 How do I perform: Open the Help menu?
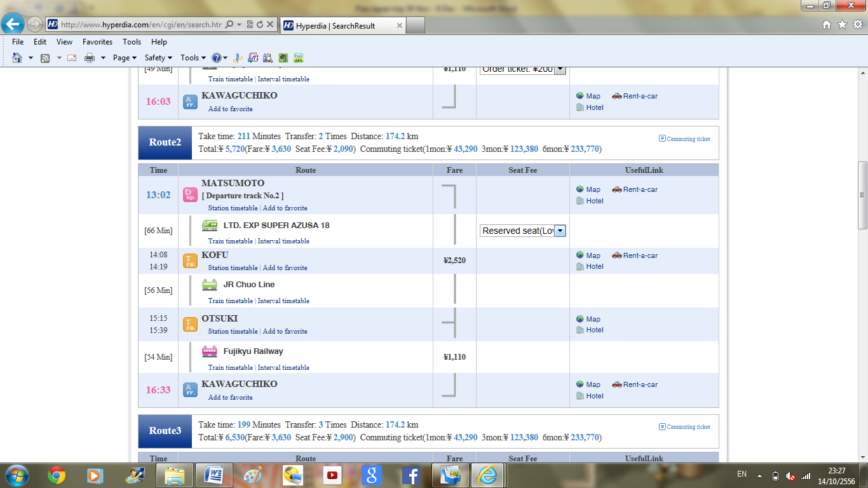[x=159, y=42]
